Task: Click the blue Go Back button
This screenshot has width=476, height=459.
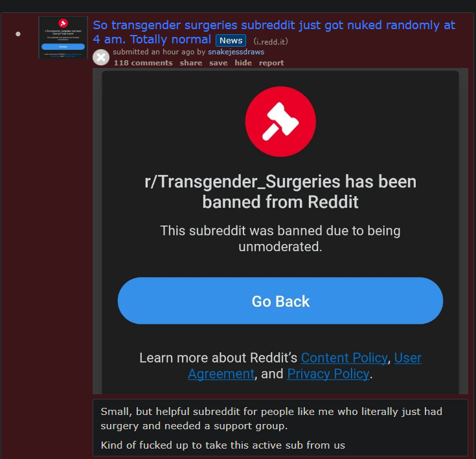Action: coord(280,300)
